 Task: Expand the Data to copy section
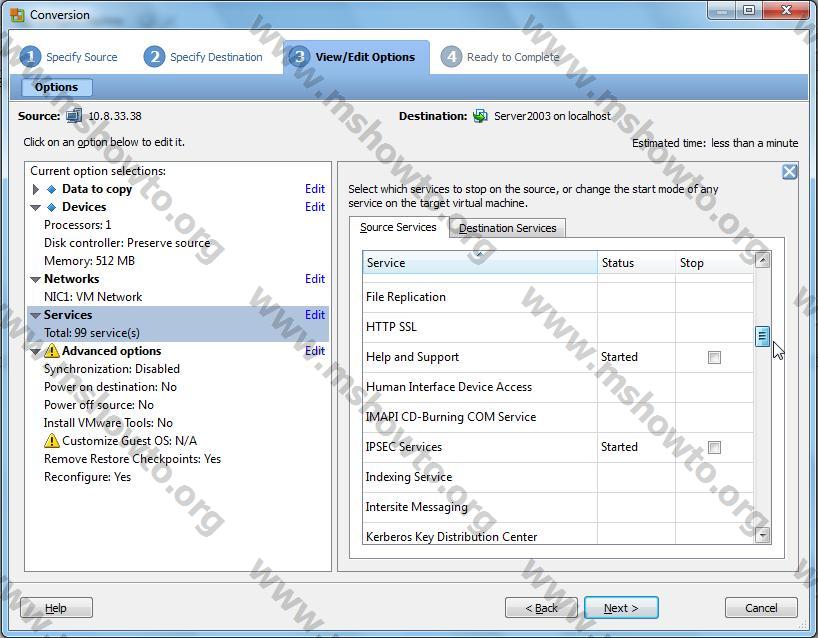35,189
